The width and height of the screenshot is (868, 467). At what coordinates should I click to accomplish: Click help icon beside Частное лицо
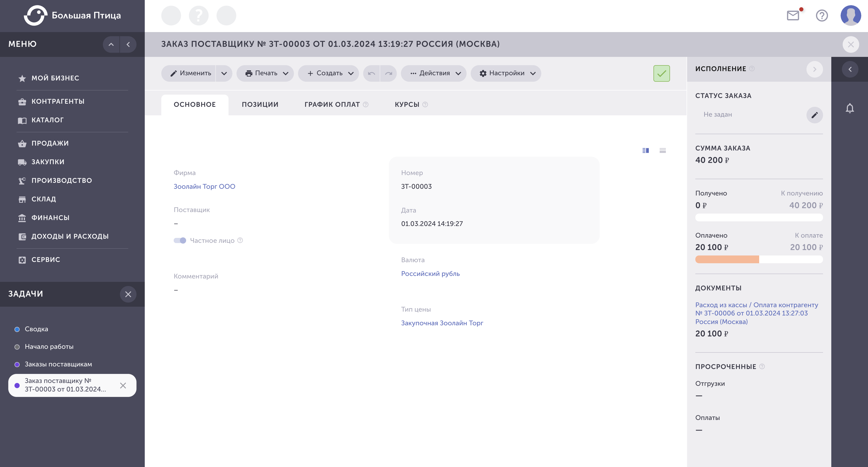tap(240, 240)
